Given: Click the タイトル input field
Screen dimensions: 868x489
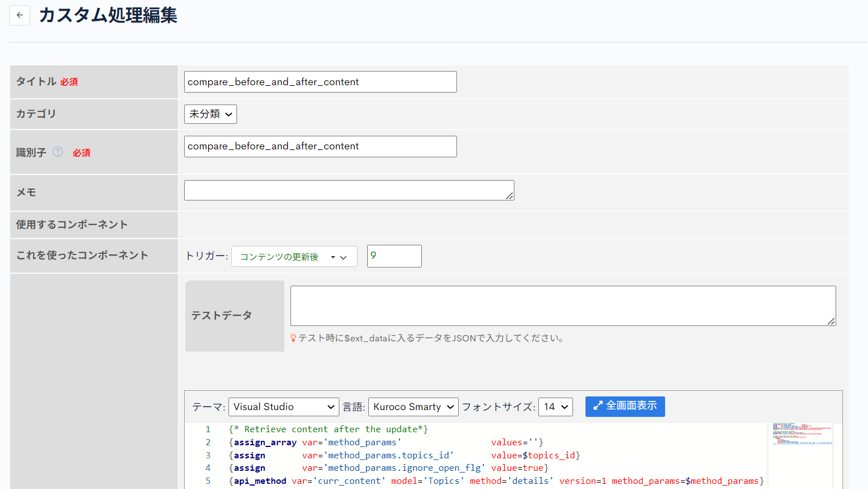Looking at the screenshot, I should (x=320, y=82).
